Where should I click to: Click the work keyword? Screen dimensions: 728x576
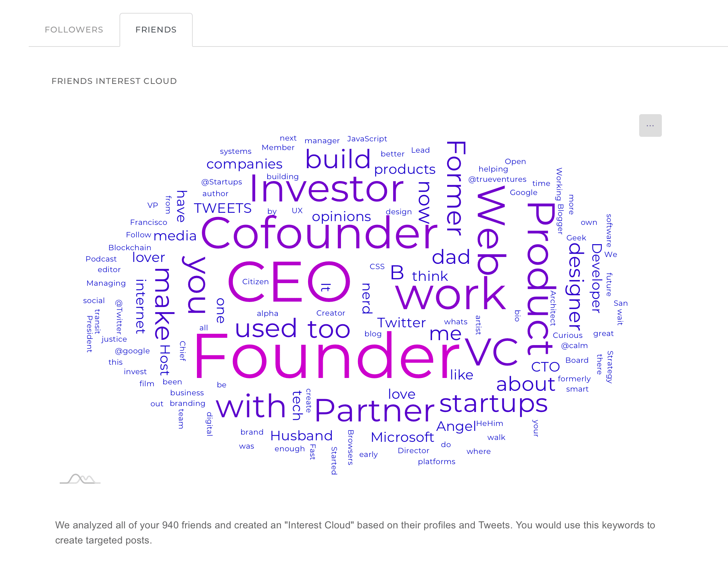[x=451, y=296]
